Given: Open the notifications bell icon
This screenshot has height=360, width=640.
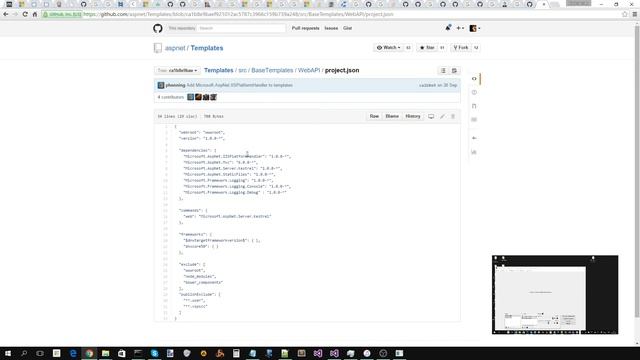Looking at the screenshot, I should (448, 28).
